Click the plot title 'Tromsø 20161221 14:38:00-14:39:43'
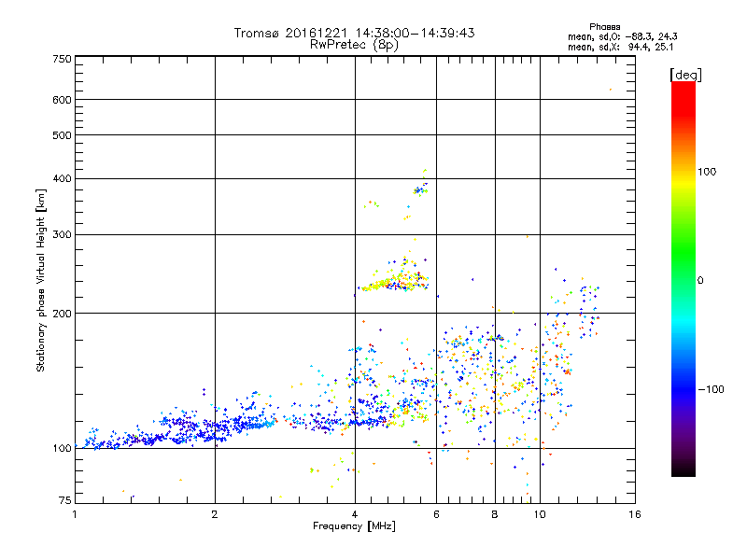The image size is (747, 560). click(354, 33)
